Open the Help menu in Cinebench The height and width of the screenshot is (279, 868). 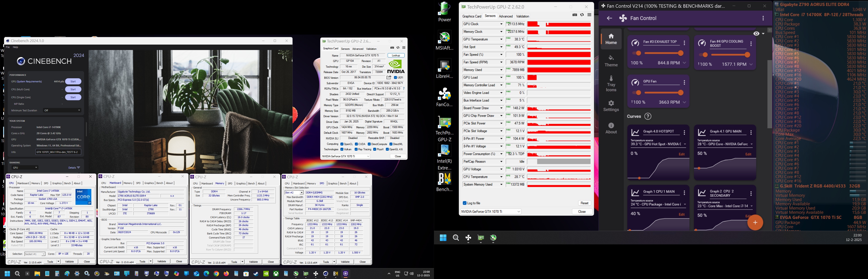click(15, 47)
